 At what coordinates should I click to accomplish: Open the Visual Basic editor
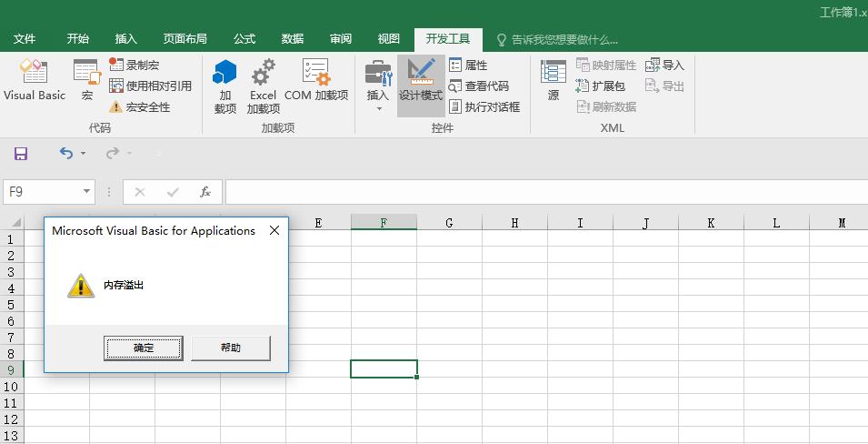point(34,81)
